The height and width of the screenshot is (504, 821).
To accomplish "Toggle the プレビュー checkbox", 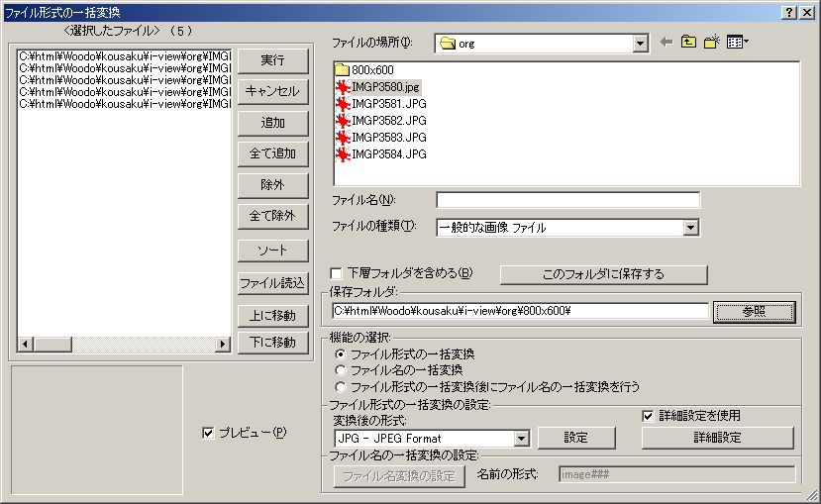I will [x=207, y=433].
